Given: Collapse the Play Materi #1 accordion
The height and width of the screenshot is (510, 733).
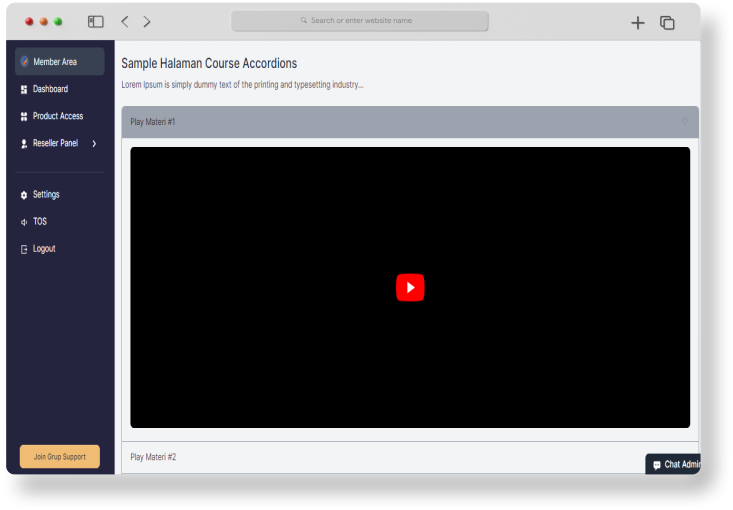Looking at the screenshot, I should (x=410, y=122).
